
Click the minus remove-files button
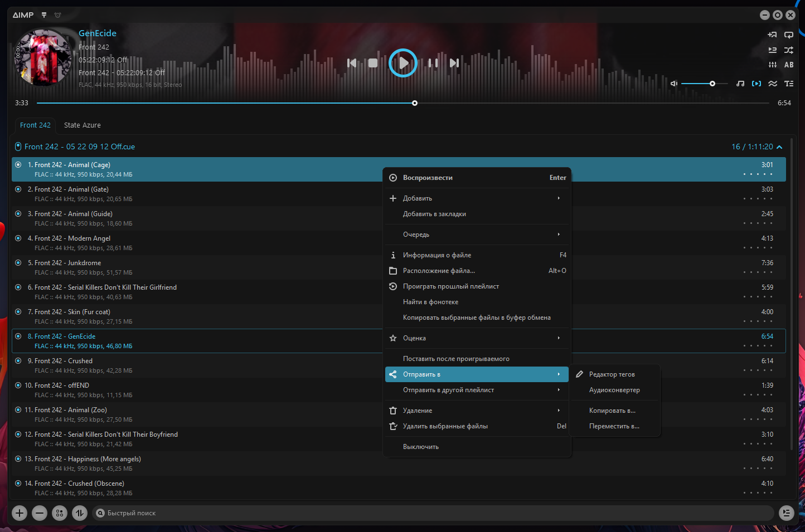[40, 513]
